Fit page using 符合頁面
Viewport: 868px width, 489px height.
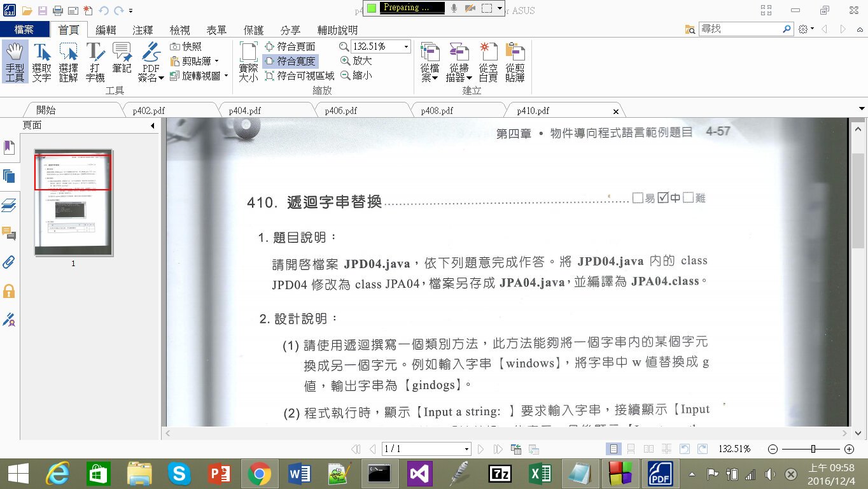(x=290, y=46)
